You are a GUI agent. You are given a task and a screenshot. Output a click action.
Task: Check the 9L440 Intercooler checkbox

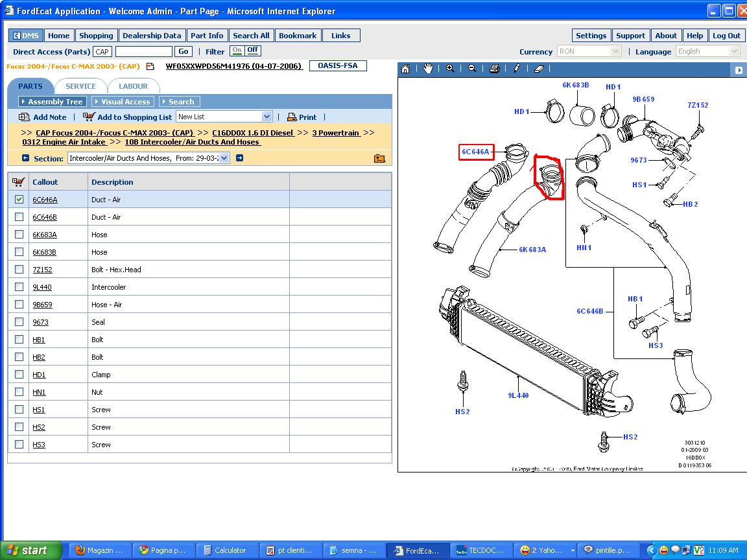pyautogui.click(x=19, y=287)
